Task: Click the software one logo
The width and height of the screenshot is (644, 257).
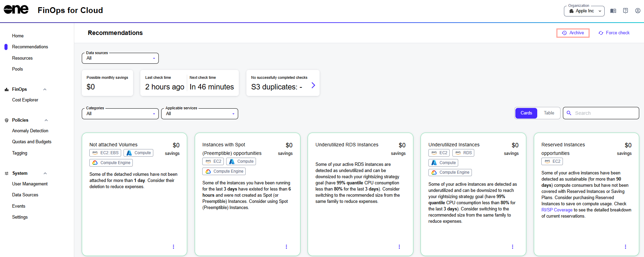Action: 16,10
